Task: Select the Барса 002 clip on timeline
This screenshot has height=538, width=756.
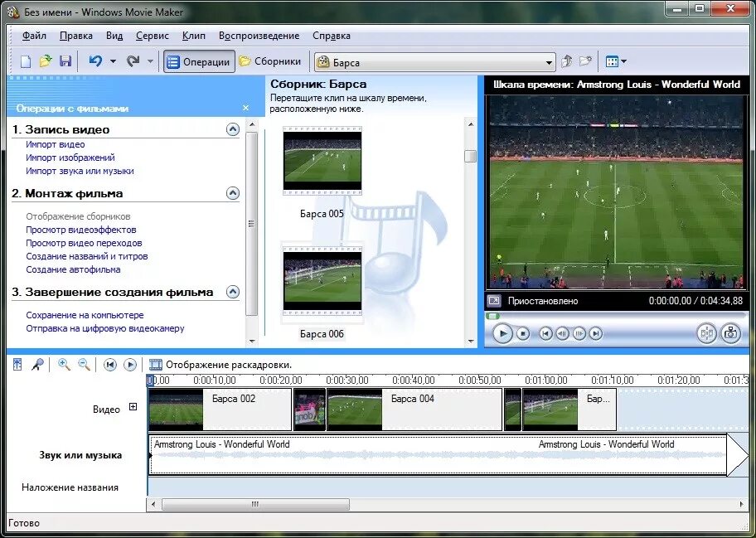Action: 220,410
